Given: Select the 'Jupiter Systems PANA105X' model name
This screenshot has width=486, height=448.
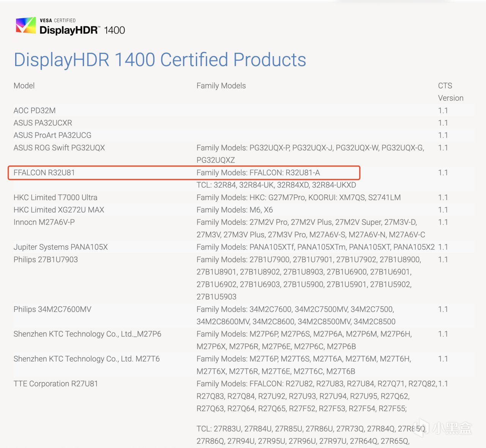Looking at the screenshot, I should coord(61,247).
